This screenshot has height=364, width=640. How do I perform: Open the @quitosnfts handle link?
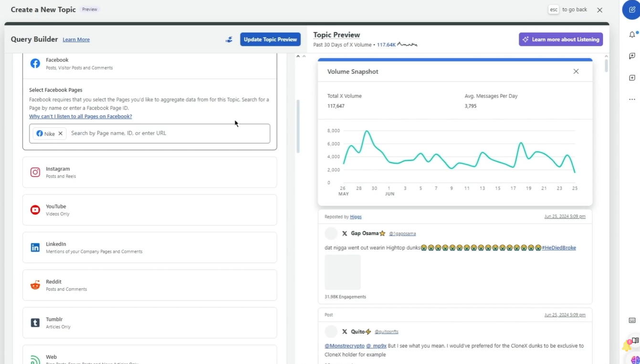click(387, 332)
